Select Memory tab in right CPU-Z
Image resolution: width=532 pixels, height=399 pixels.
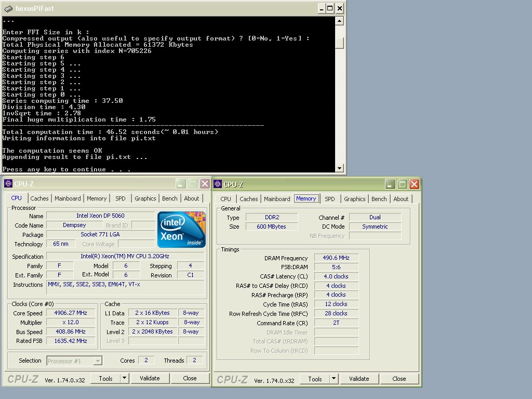[x=306, y=199]
